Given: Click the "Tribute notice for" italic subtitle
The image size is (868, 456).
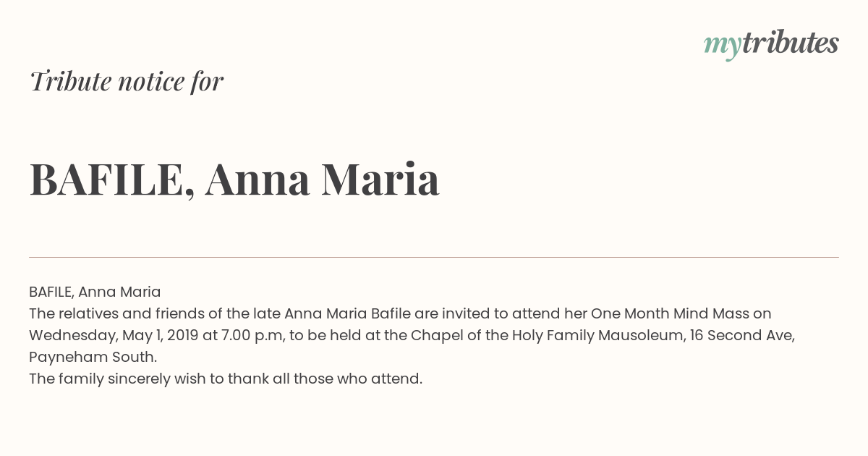Looking at the screenshot, I should click(x=127, y=81).
